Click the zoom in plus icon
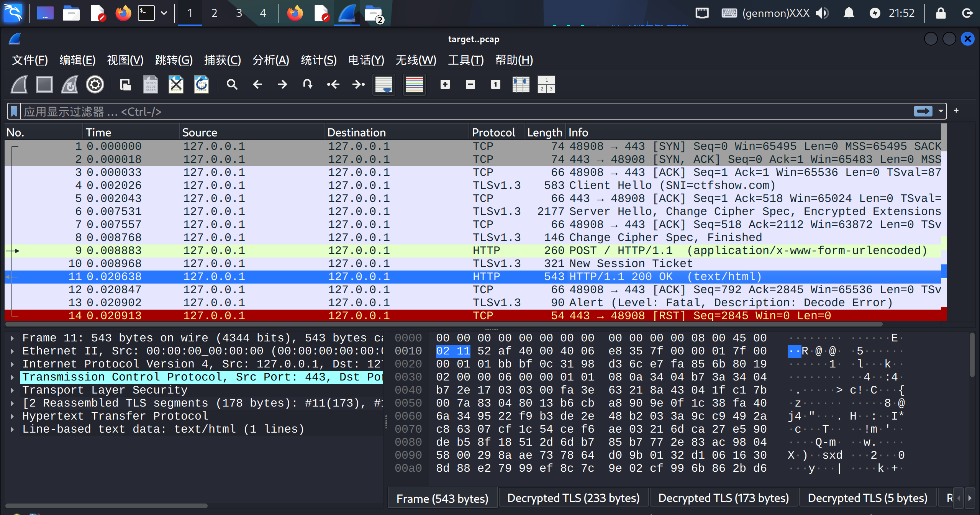The height and width of the screenshot is (515, 980). pyautogui.click(x=445, y=84)
